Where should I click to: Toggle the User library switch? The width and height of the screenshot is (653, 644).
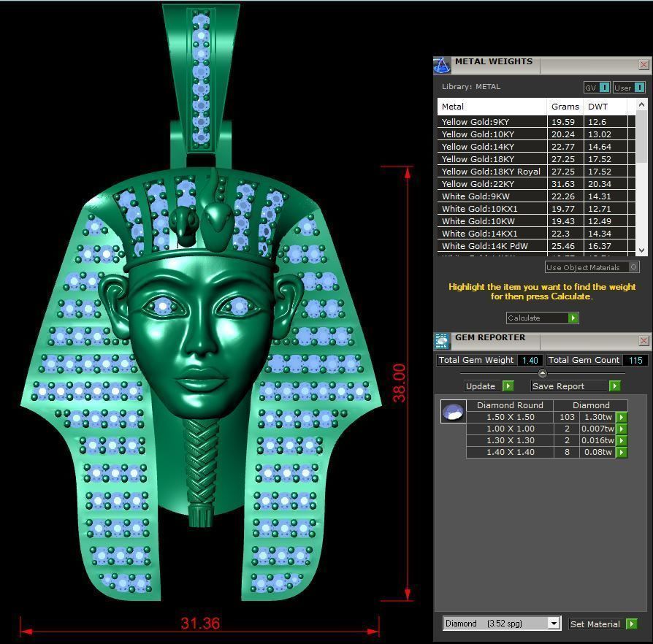pyautogui.click(x=630, y=88)
